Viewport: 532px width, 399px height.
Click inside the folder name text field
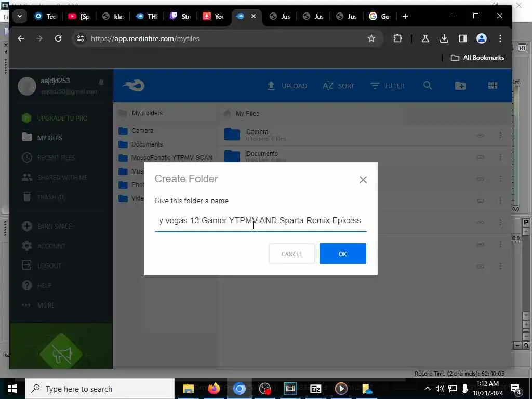[x=260, y=220]
